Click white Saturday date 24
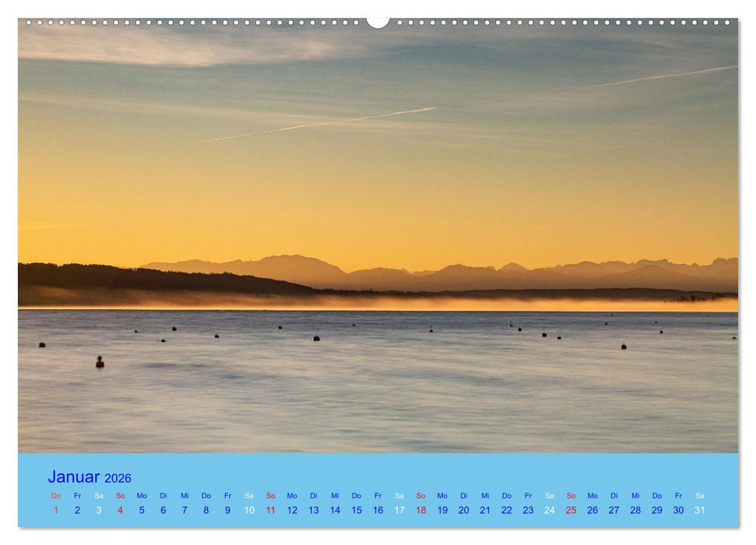756x545 pixels. 550,508
